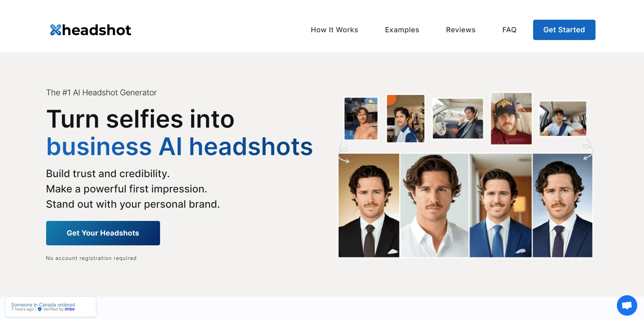Open the chat icon in bottom right corner
This screenshot has width=644, height=319.
tap(627, 305)
